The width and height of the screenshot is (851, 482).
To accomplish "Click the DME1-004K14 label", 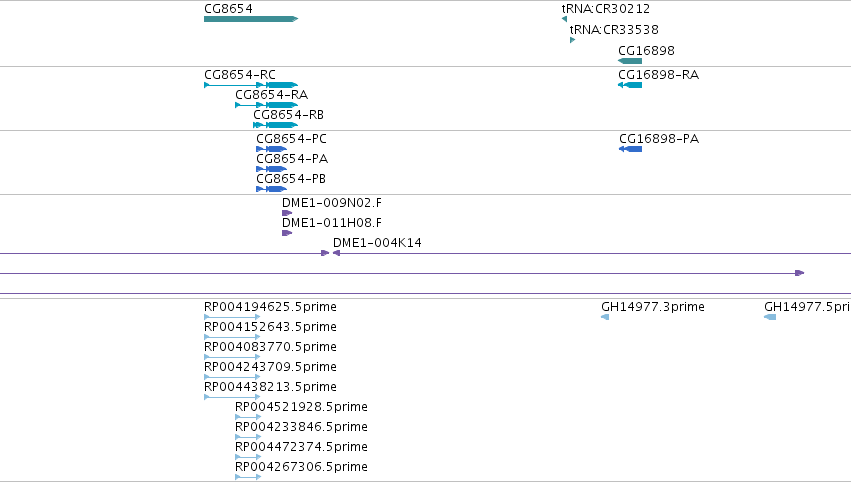I will [377, 243].
